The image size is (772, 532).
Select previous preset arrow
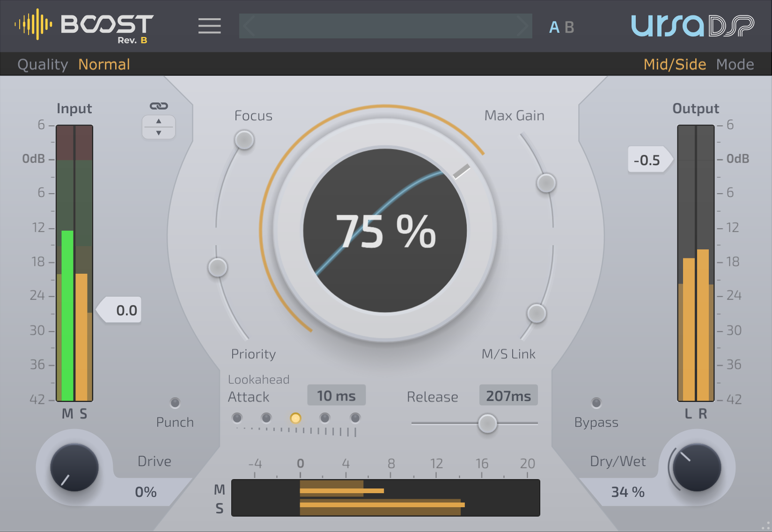point(249,26)
